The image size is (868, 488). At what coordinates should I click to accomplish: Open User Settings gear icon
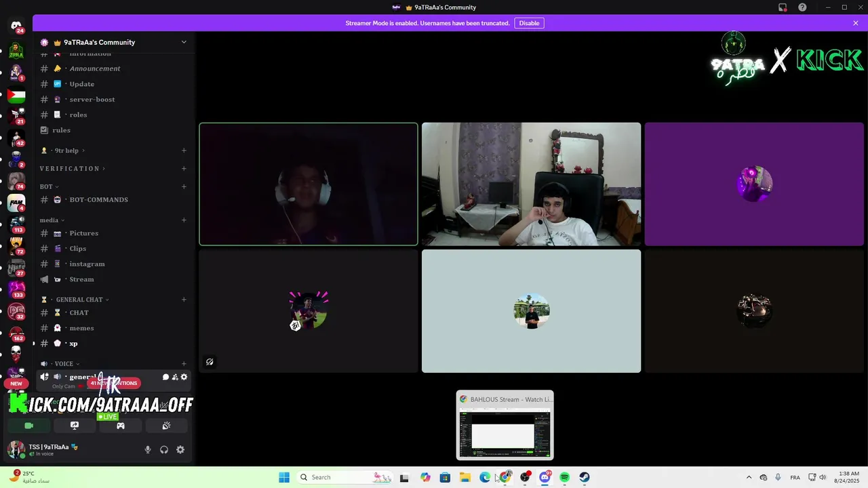pyautogui.click(x=180, y=449)
